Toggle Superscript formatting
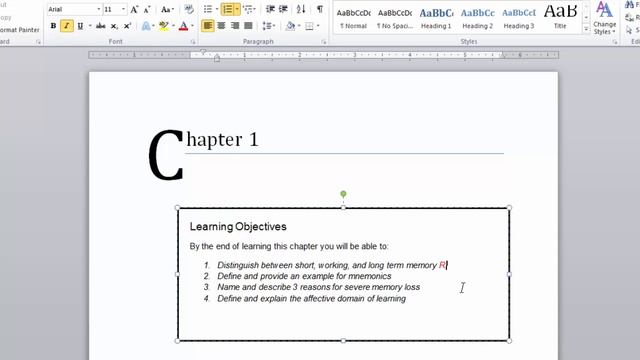Image resolution: width=640 pixels, height=360 pixels. point(127,26)
